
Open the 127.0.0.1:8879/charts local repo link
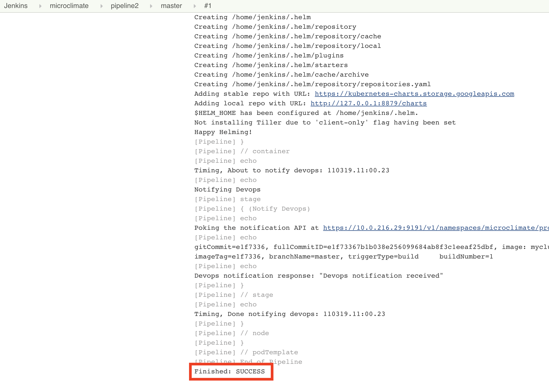tap(368, 103)
